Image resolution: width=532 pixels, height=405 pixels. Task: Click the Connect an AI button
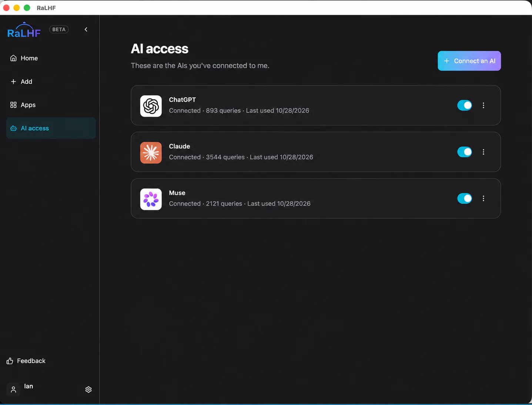click(x=469, y=61)
